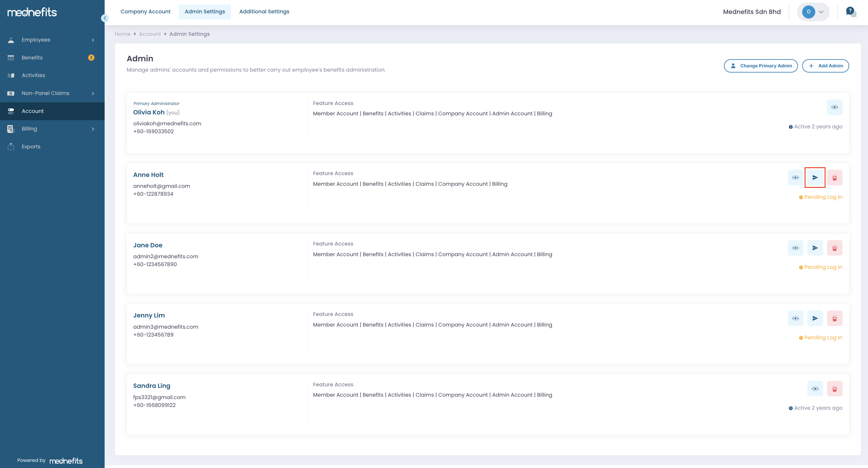The height and width of the screenshot is (468, 868).
Task: Click phone number +60-1668099122
Action: (x=154, y=405)
